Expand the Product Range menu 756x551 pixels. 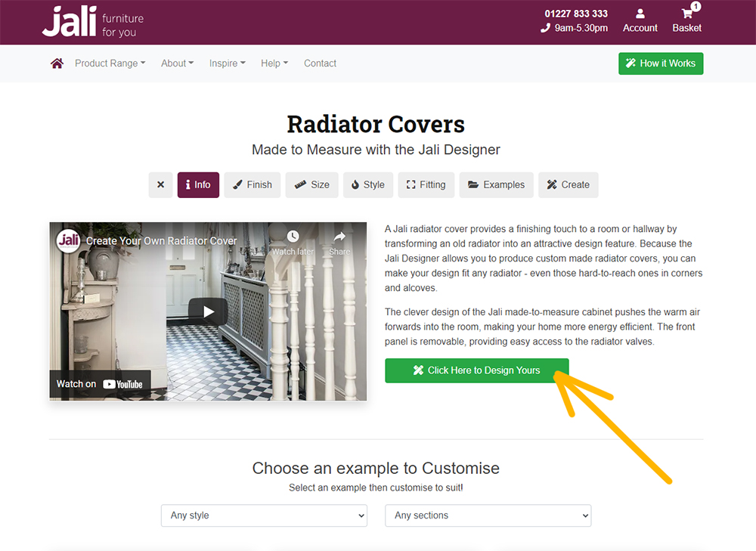(110, 63)
